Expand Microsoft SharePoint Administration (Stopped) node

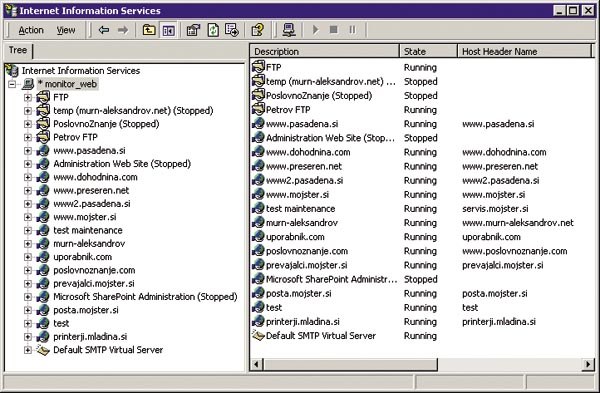[28, 297]
